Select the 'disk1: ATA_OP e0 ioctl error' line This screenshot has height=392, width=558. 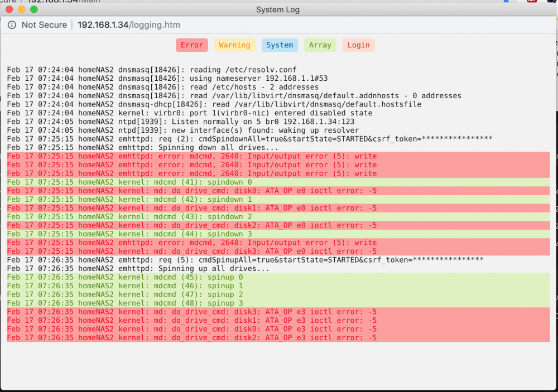tap(278, 208)
